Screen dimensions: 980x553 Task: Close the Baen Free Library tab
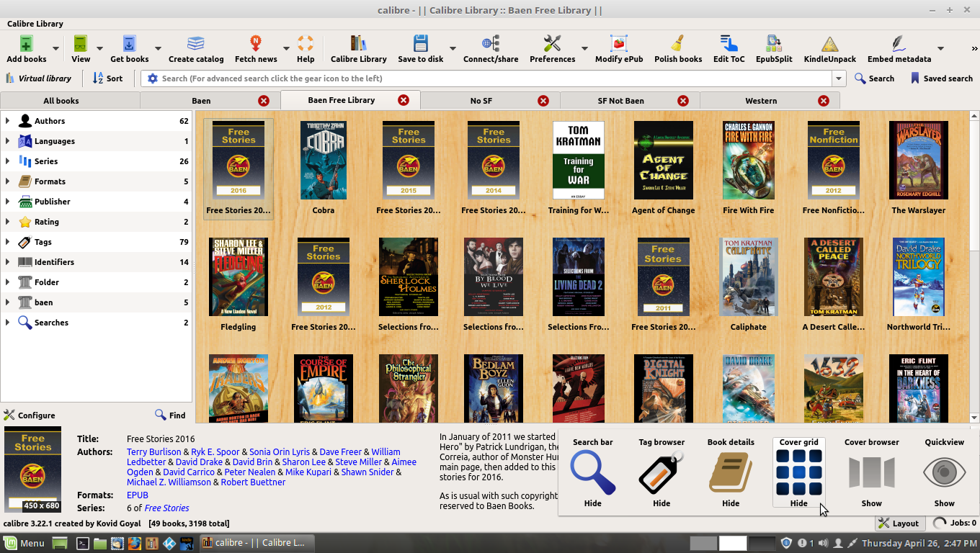pyautogui.click(x=404, y=100)
